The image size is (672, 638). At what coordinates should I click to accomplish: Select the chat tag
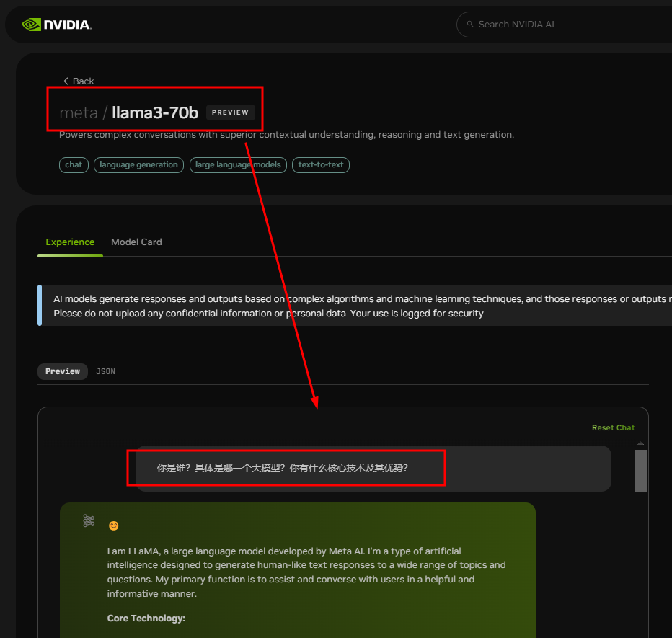point(74,165)
